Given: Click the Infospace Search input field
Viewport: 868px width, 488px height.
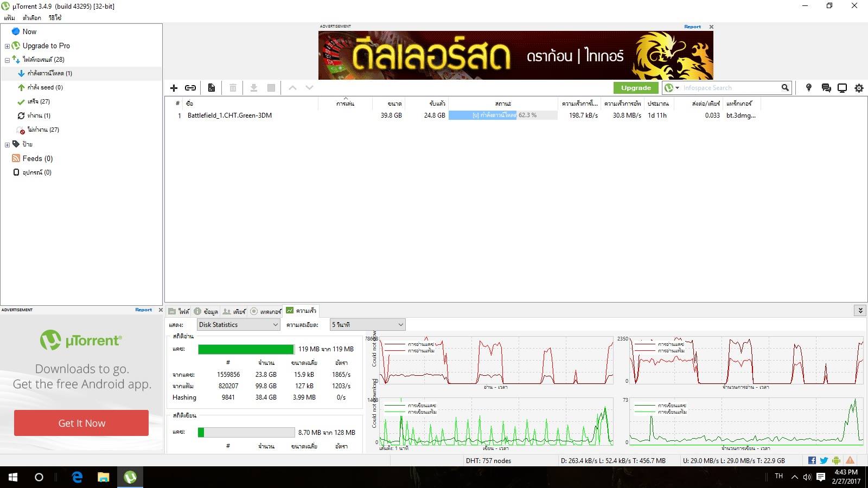Looking at the screenshot, I should (x=730, y=88).
